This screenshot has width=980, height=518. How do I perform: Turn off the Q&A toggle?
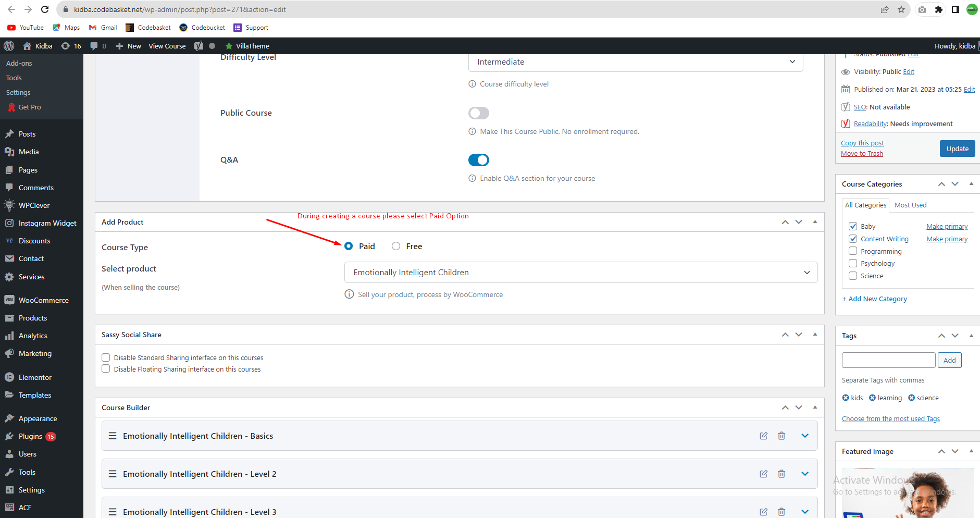click(x=479, y=160)
